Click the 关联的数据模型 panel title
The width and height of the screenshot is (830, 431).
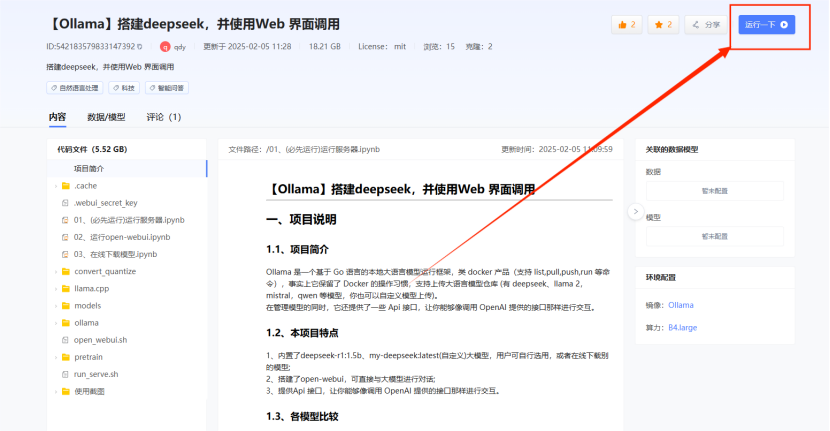click(x=672, y=150)
